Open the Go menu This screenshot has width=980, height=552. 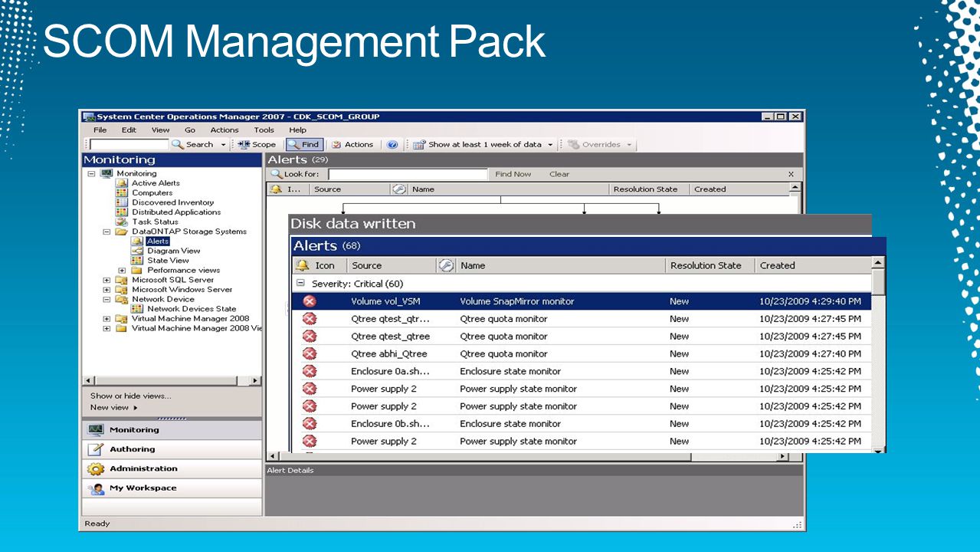[190, 130]
